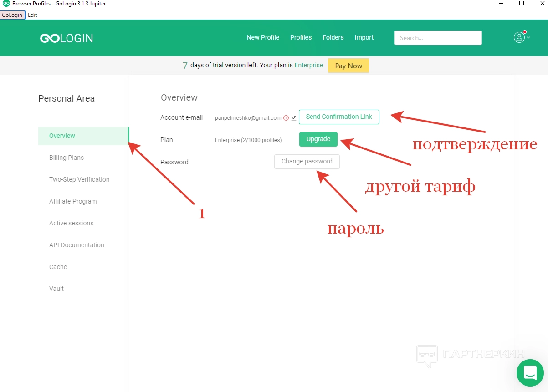Send Confirmation Link for account email
Viewport: 548px width, 392px height.
point(339,117)
